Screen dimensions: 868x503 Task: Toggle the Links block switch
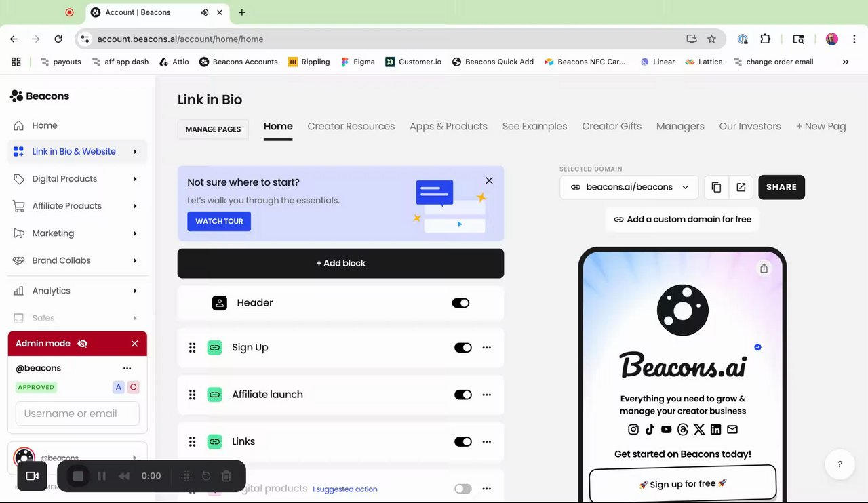pos(463,441)
